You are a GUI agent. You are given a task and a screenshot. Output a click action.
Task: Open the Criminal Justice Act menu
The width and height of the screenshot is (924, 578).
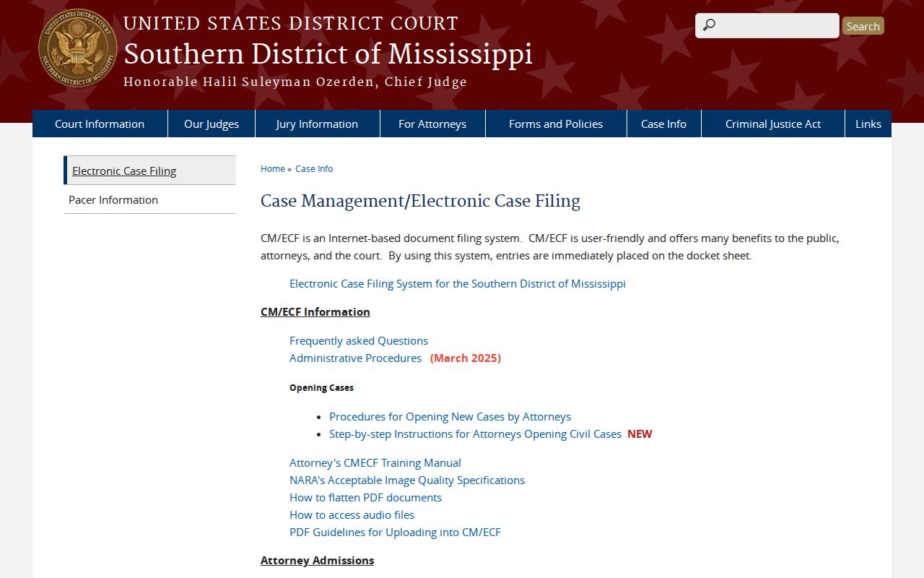(x=773, y=124)
